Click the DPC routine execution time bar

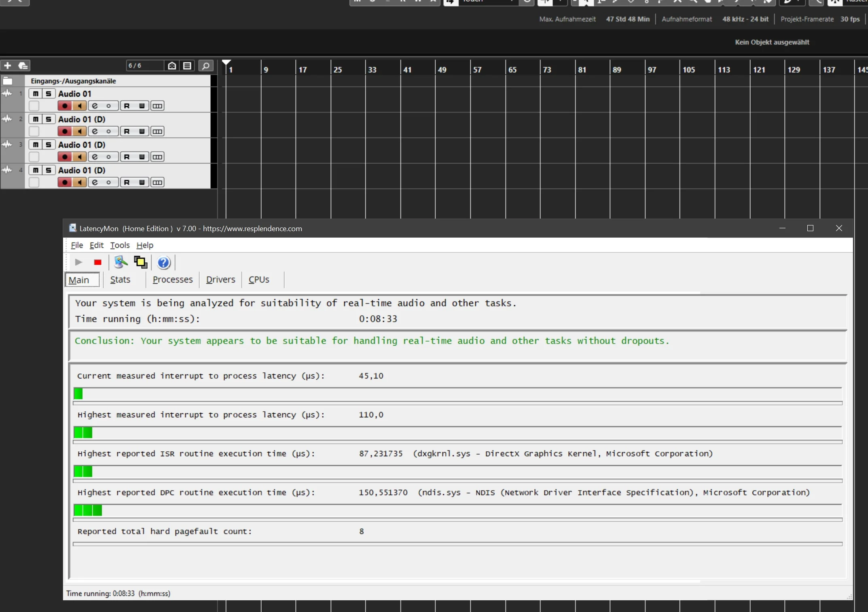(x=457, y=510)
